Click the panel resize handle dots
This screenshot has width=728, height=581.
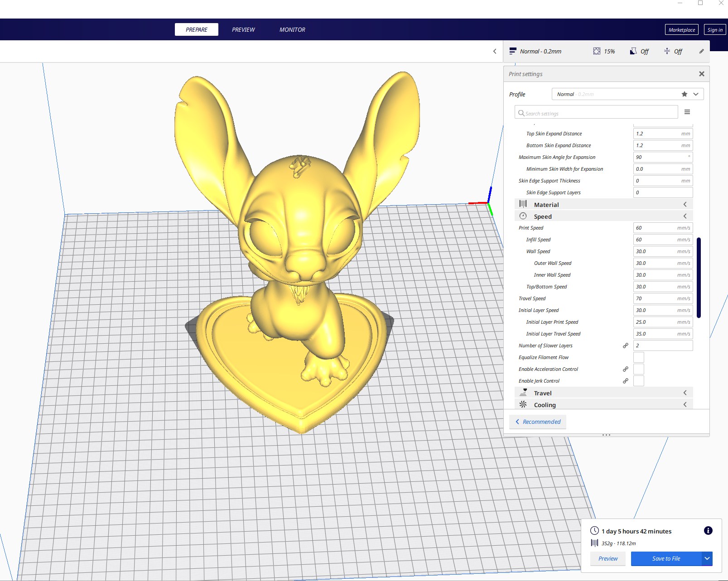click(x=606, y=435)
